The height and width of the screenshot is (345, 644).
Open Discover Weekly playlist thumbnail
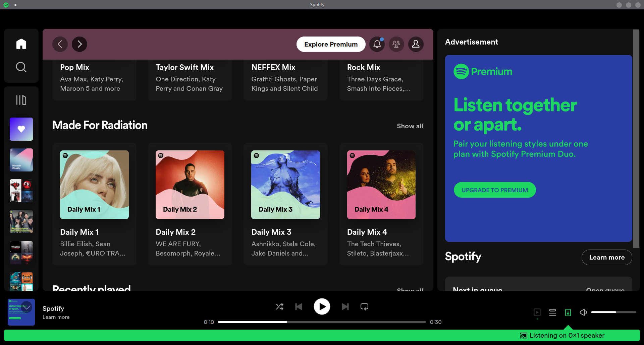click(21, 160)
